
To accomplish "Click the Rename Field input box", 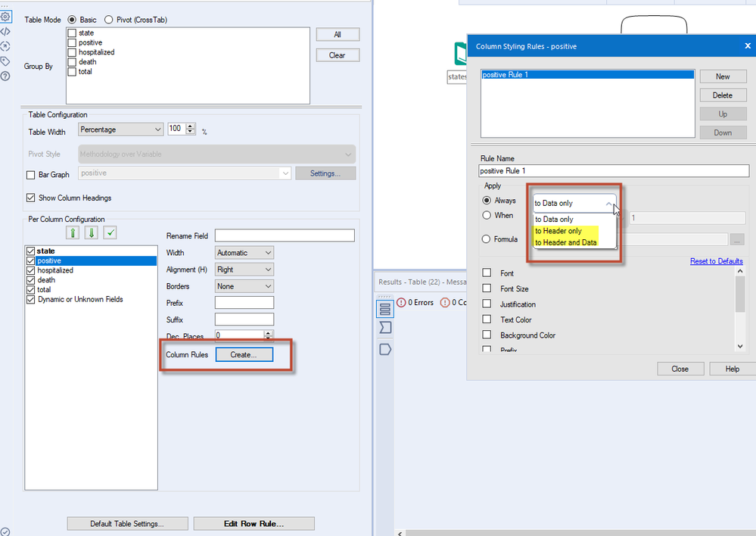I will tap(285, 235).
